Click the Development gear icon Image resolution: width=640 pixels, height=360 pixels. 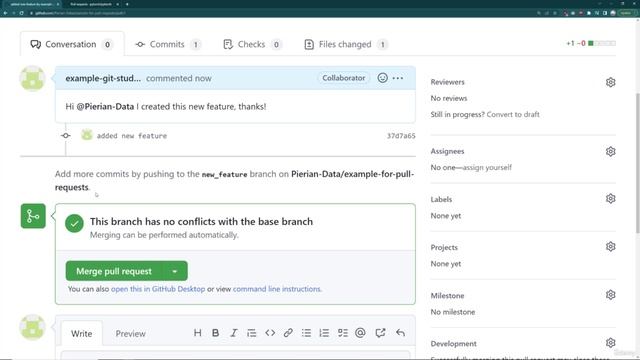[x=611, y=343]
